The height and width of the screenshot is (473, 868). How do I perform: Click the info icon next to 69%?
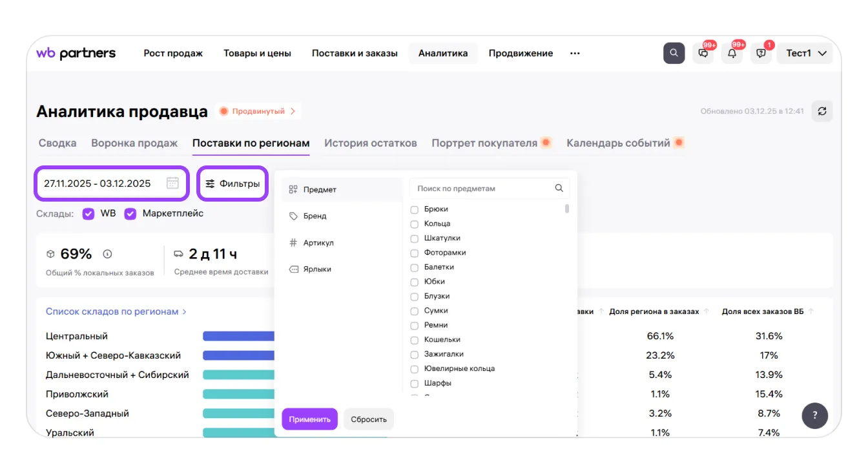click(x=107, y=254)
